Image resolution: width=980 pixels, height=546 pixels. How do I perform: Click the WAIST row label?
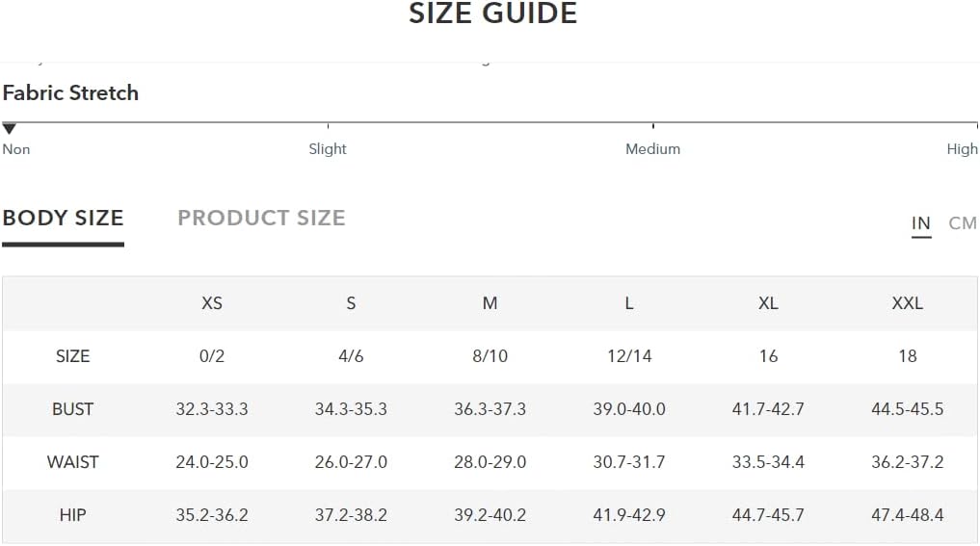[x=72, y=462]
